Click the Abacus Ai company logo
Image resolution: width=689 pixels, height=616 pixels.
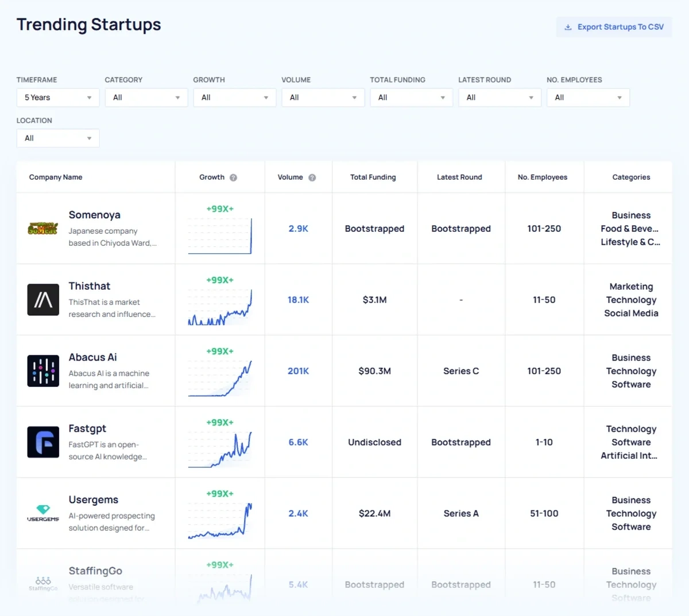[x=43, y=371]
